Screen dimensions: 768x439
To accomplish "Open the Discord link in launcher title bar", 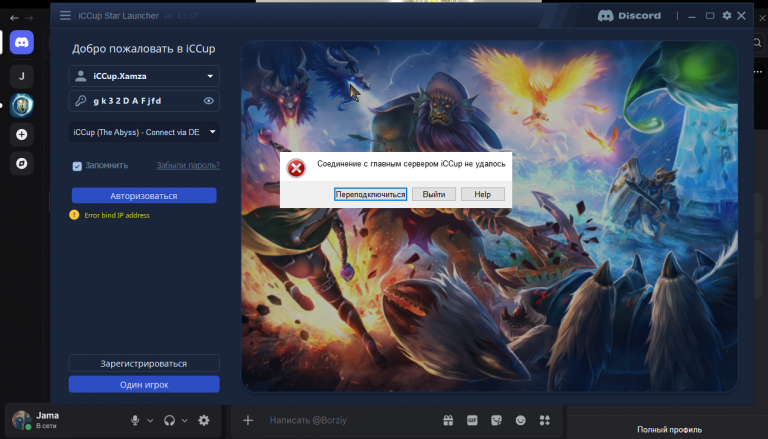I will (x=629, y=16).
